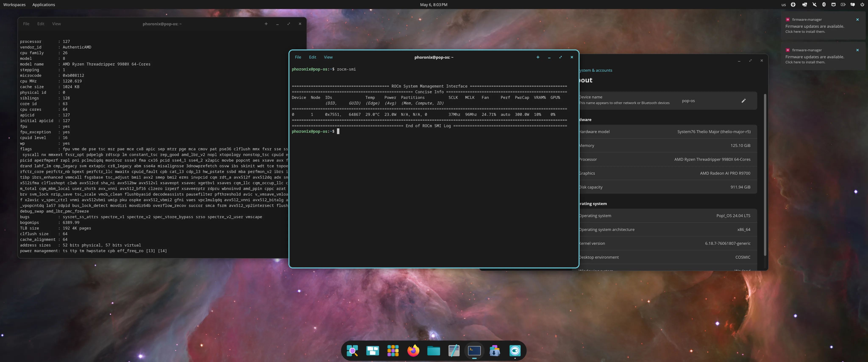Screen dimensions: 868x362
Task: Select the Processor row in Settings
Action: tap(668, 159)
